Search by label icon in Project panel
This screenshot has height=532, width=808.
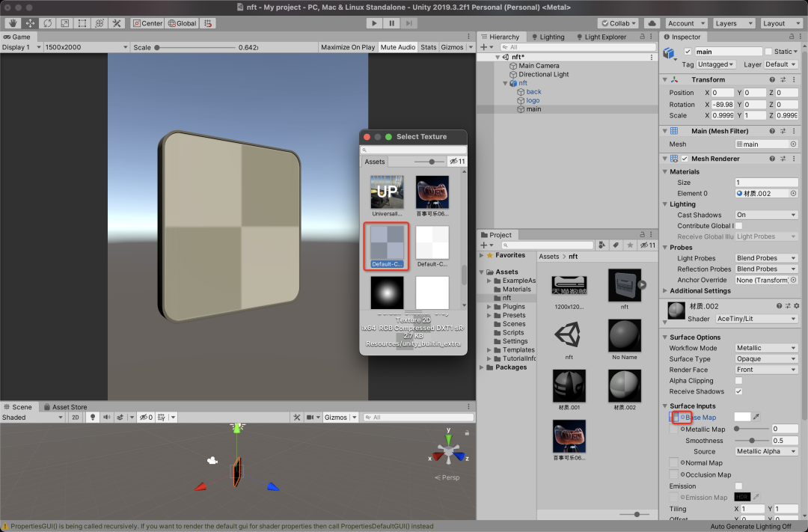(616, 245)
